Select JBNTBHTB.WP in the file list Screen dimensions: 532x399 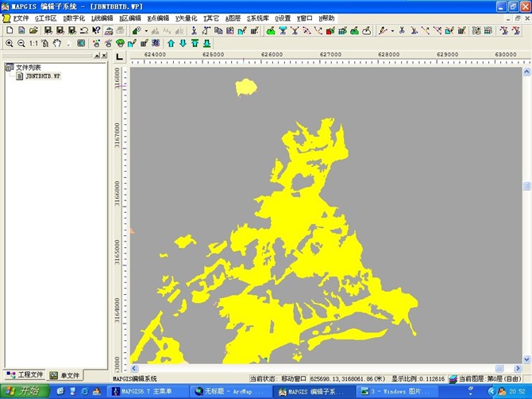click(43, 76)
